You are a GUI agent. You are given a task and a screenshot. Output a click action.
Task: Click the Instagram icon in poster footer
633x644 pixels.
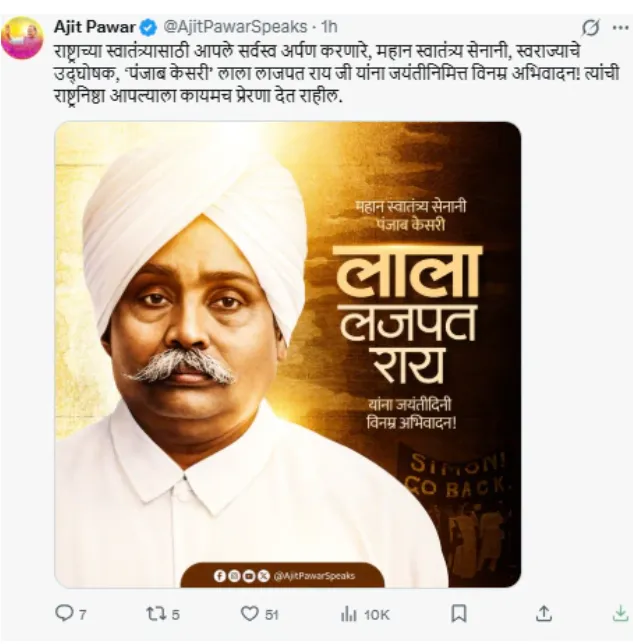234,576
